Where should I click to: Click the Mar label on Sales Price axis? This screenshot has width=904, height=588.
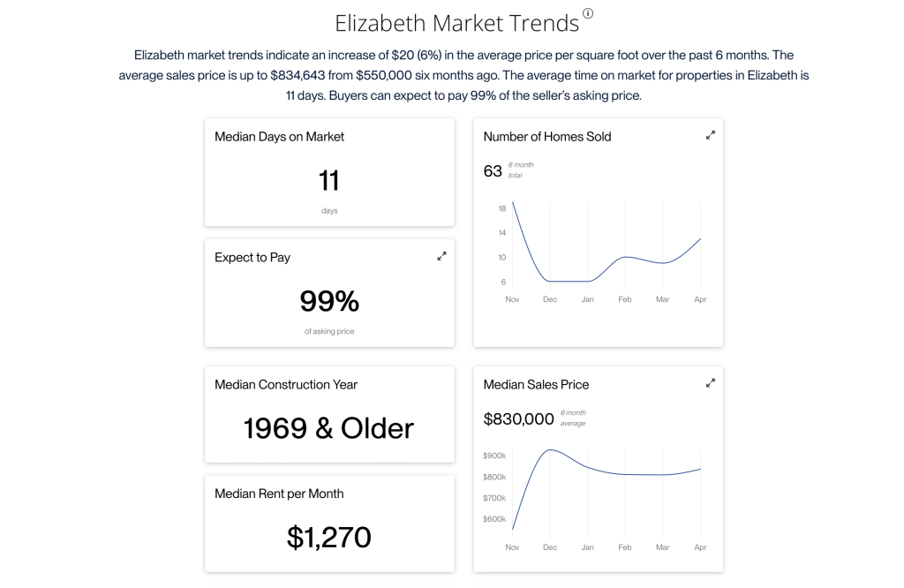coord(662,547)
